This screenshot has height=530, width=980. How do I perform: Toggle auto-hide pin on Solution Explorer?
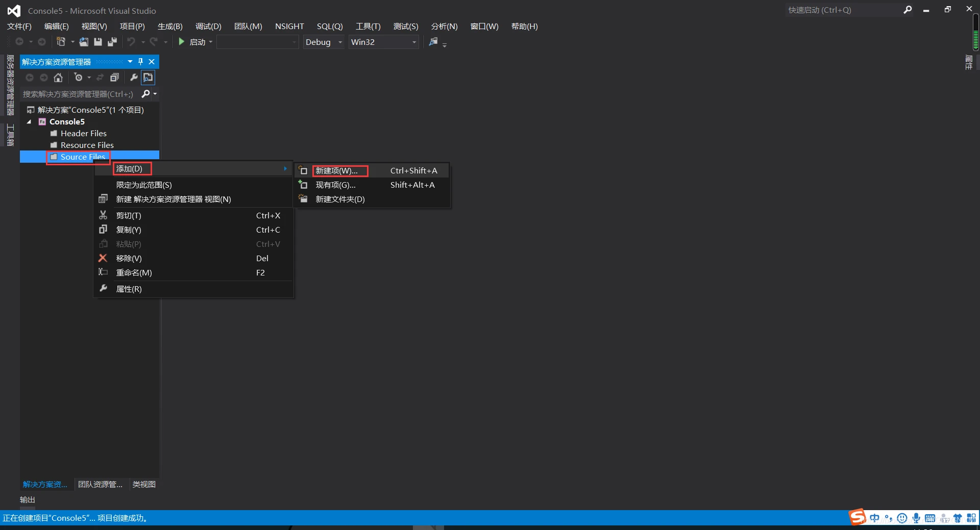(141, 62)
